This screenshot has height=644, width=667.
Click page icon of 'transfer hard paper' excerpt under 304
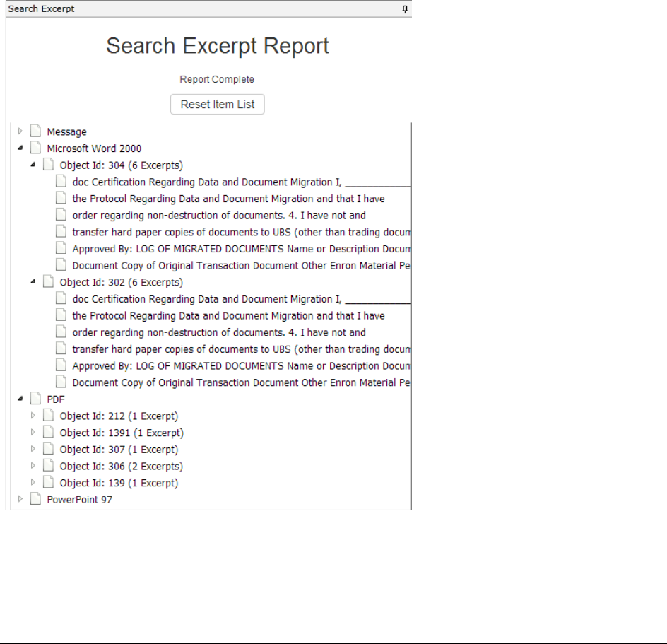61,232
